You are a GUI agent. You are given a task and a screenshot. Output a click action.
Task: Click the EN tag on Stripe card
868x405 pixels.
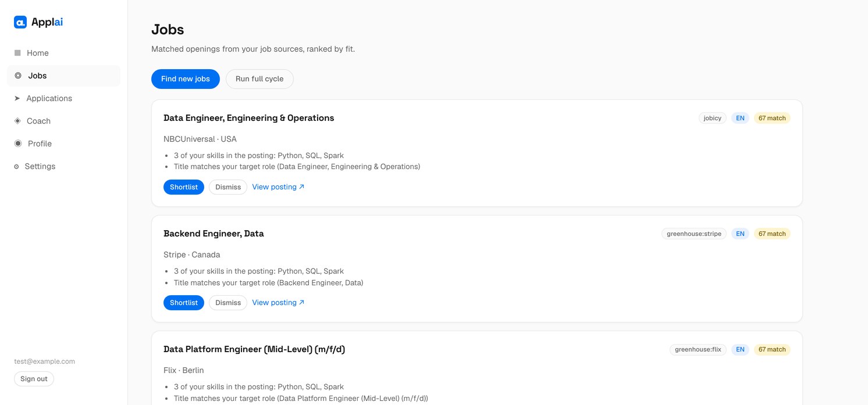pos(740,234)
